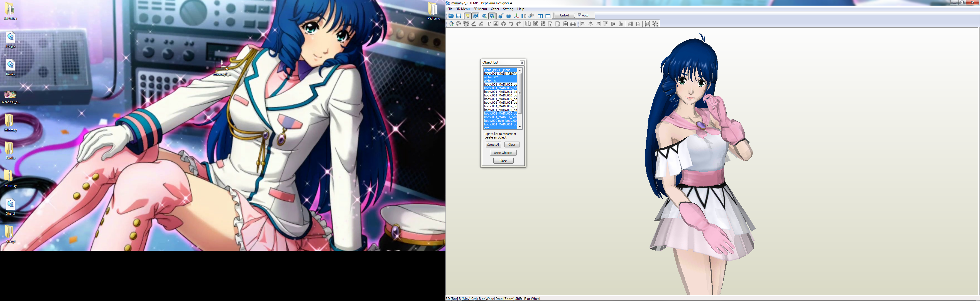This screenshot has height=301, width=980.
Task: Select the edit flaps pencil tool icon
Action: click(474, 24)
